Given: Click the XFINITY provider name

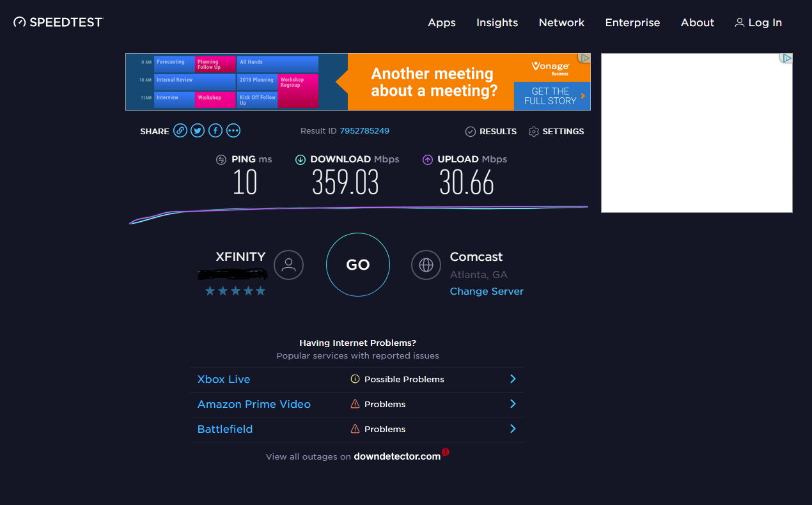Looking at the screenshot, I should click(x=240, y=257).
